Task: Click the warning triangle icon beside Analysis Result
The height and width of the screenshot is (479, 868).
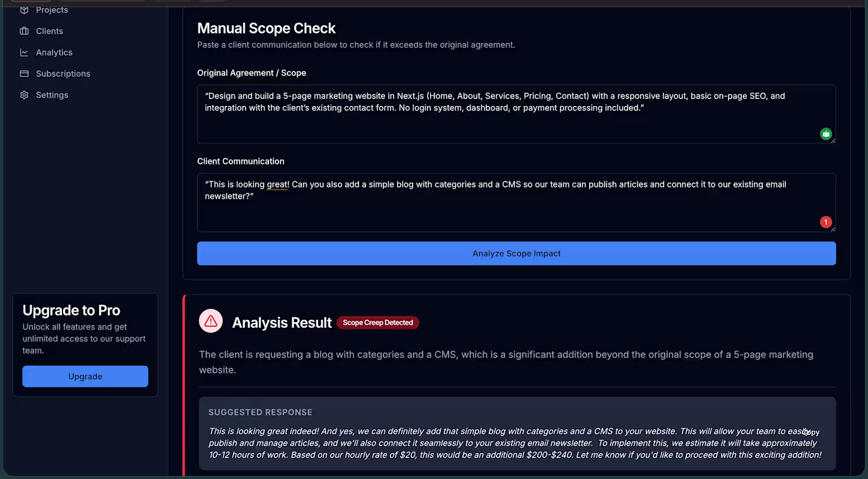Action: [211, 321]
